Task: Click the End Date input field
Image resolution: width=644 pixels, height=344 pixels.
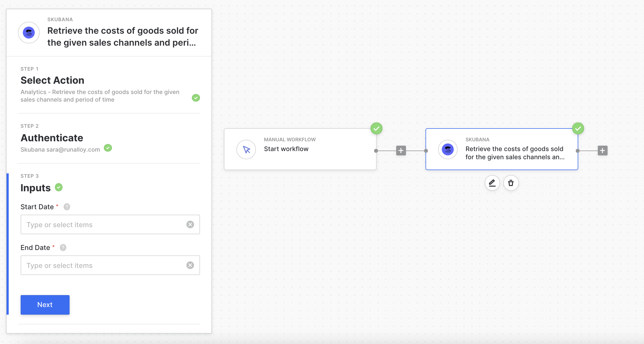Action: (103, 265)
